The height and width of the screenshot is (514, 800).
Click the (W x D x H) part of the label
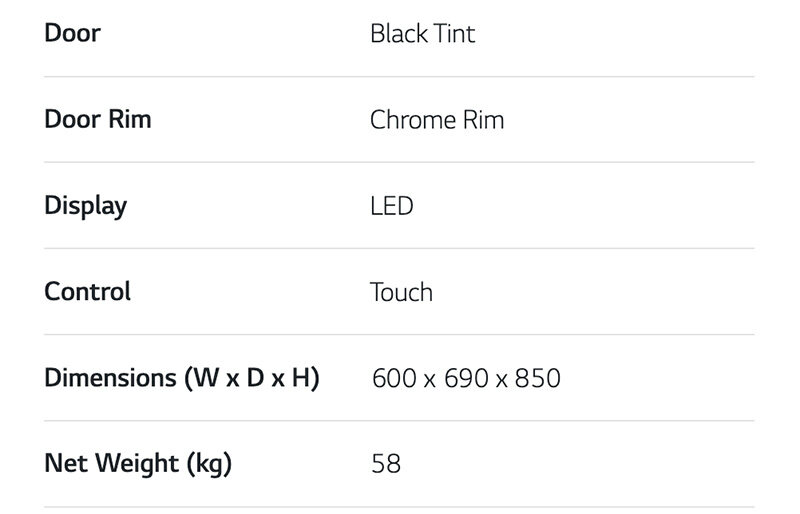(250, 378)
